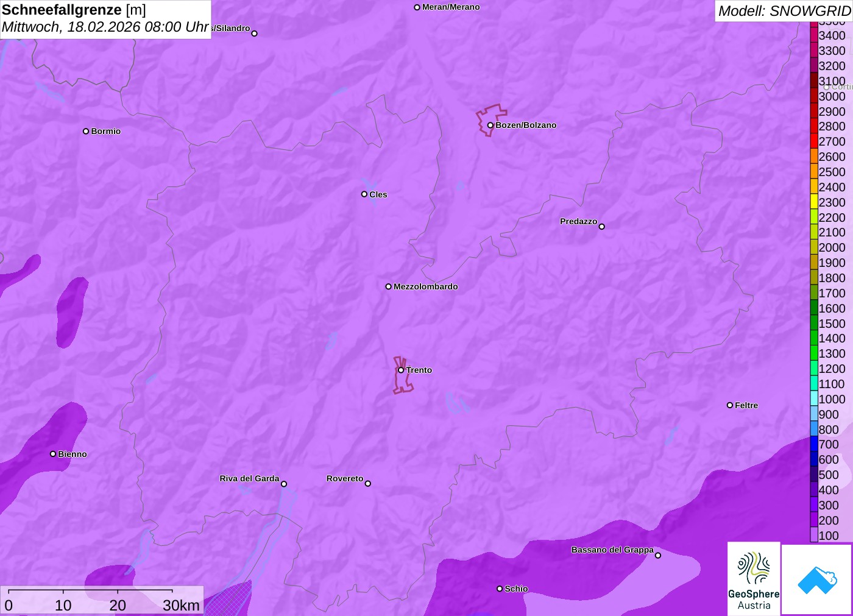Image resolution: width=853 pixels, height=616 pixels.
Task: Click the Riva del Garda marker
Action: 284,484
